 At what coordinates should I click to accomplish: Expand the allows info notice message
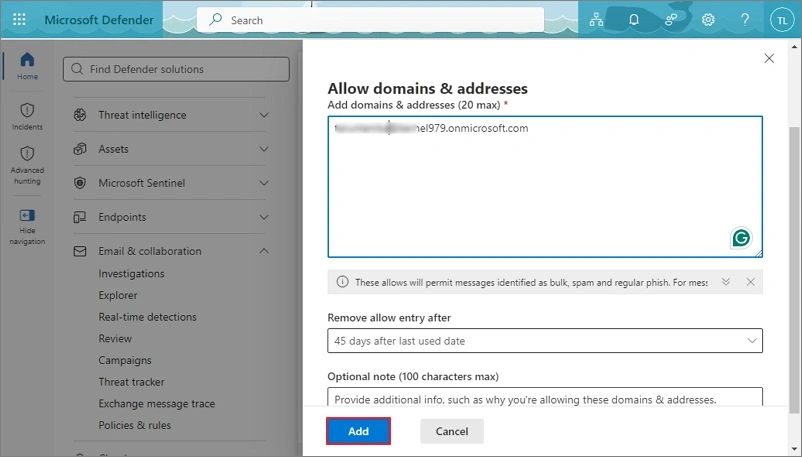tap(726, 282)
